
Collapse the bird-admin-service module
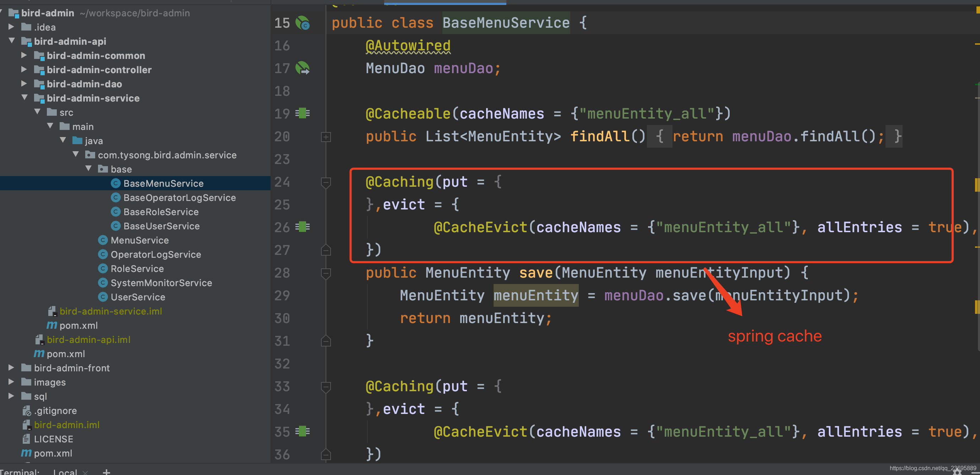pyautogui.click(x=24, y=97)
